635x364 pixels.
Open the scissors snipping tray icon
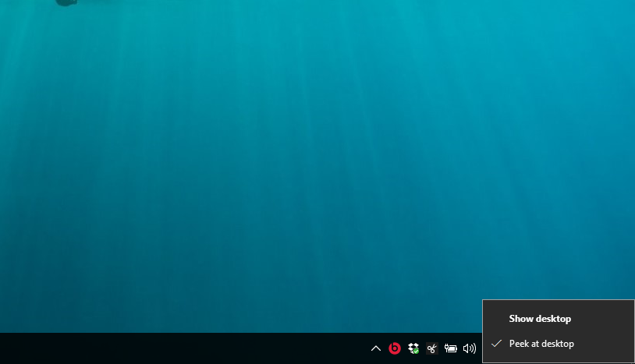pyautogui.click(x=431, y=348)
